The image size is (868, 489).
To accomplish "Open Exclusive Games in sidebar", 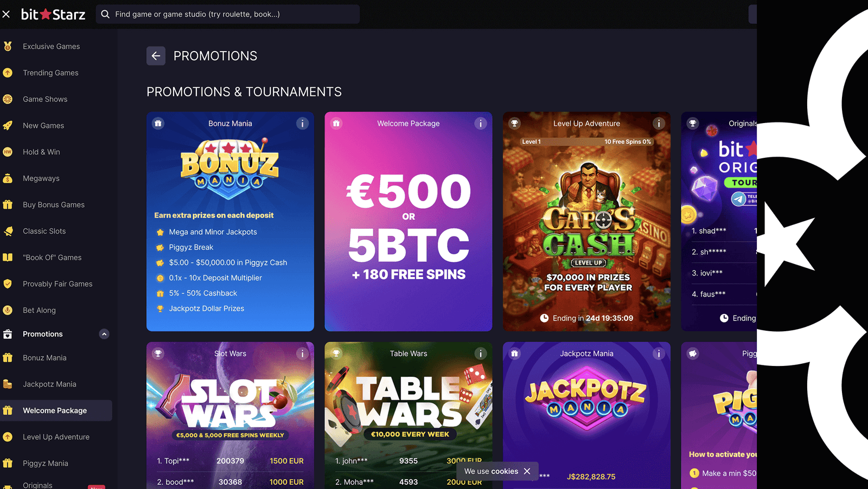I will 51,47.
